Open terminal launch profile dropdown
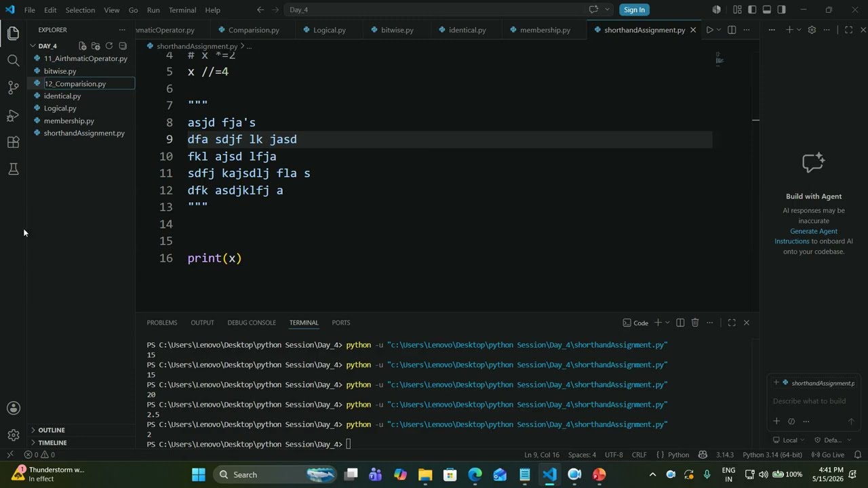 click(x=667, y=323)
